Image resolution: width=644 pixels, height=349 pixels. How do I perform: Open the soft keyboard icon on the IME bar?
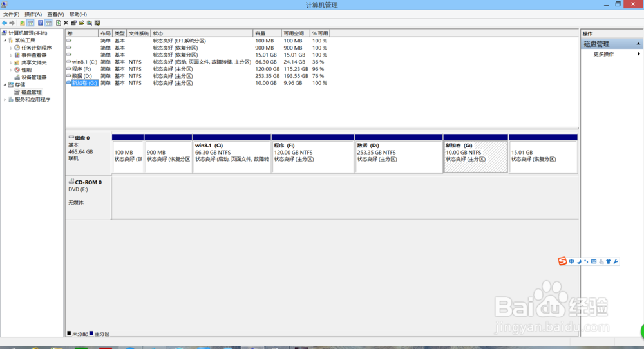(x=594, y=261)
